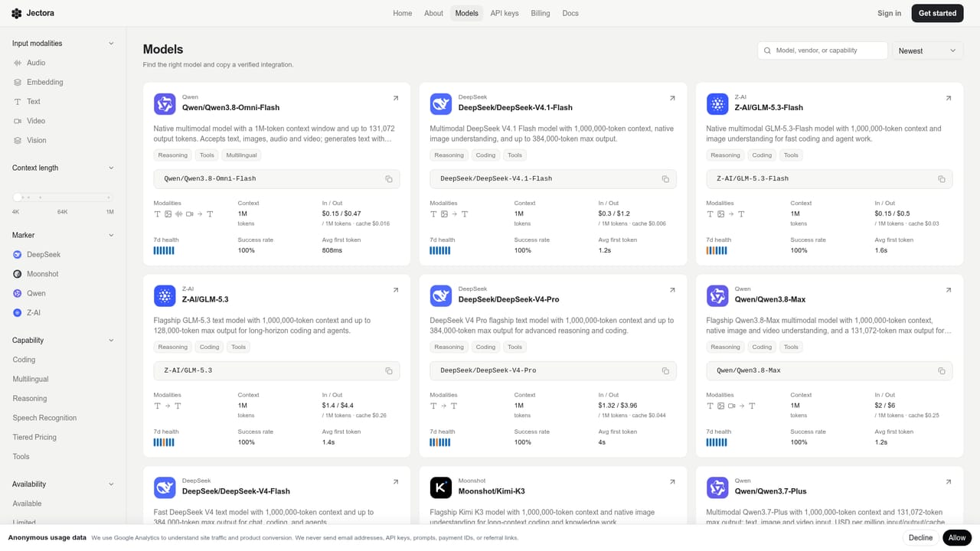
Task: Click the Get started button
Action: 937,13
